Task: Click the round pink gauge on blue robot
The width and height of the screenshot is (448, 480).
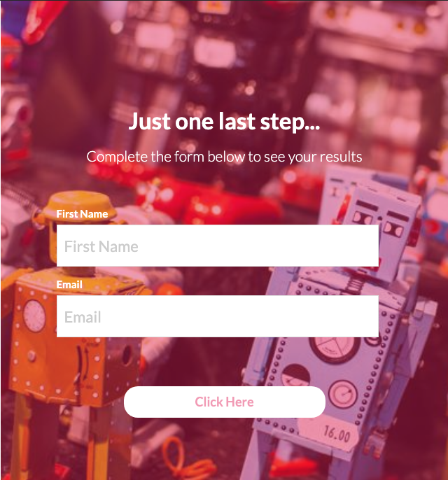Action: pos(343,395)
